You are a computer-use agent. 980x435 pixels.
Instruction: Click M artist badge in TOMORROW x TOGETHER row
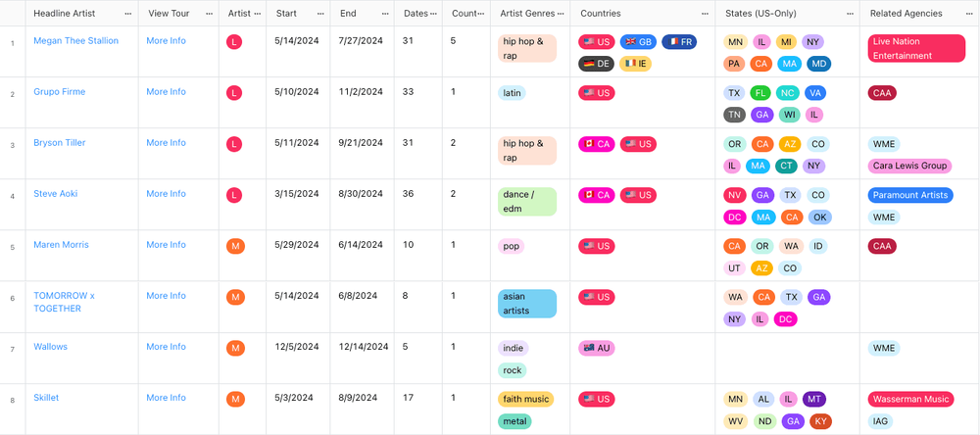click(235, 298)
